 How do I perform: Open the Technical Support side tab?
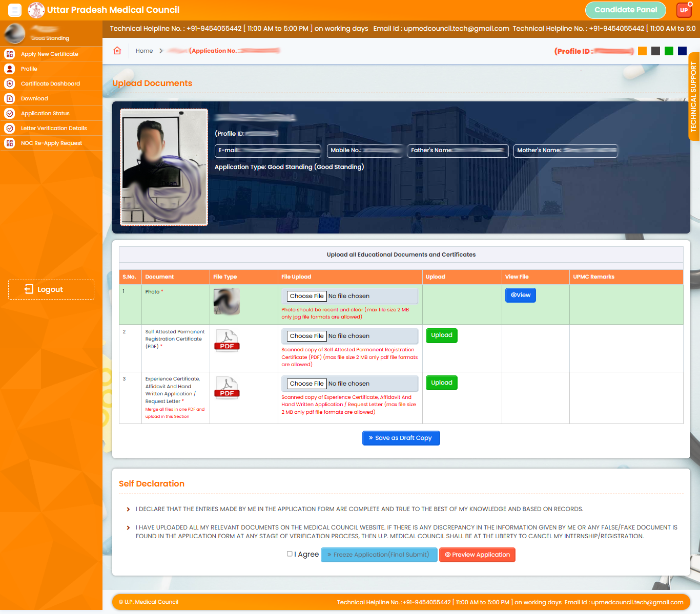693,97
